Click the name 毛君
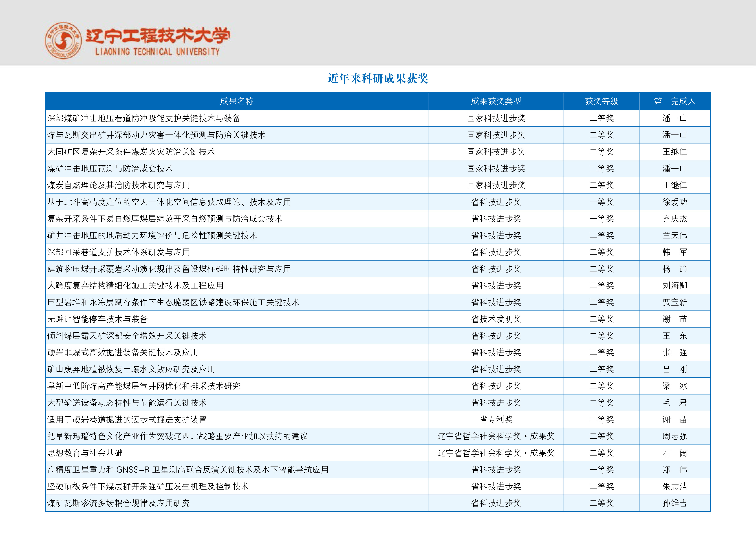Screen dimensions: 756x557 (x=675, y=403)
